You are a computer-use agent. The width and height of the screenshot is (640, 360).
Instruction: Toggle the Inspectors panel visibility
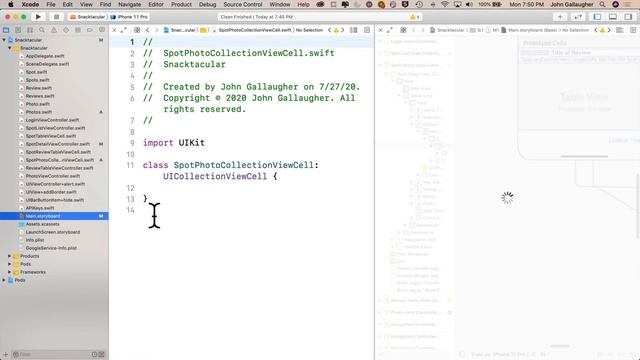tap(628, 17)
